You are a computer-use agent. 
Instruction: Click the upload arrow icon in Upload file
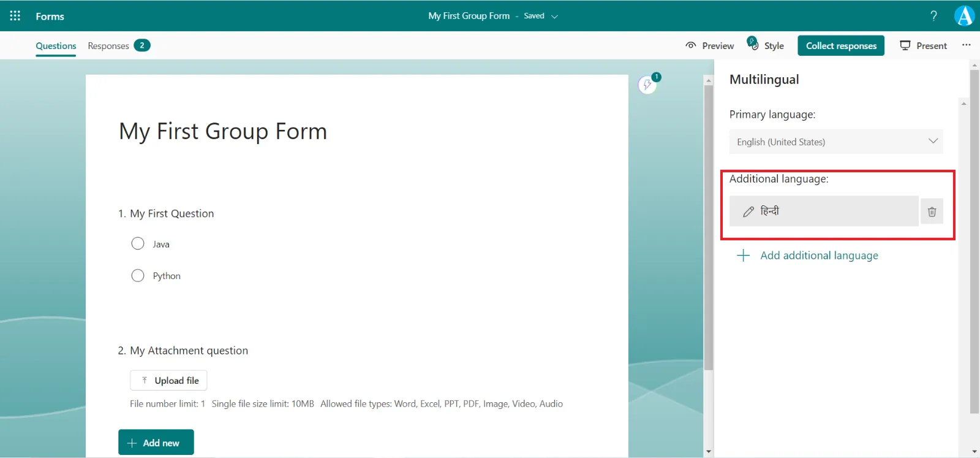[145, 380]
